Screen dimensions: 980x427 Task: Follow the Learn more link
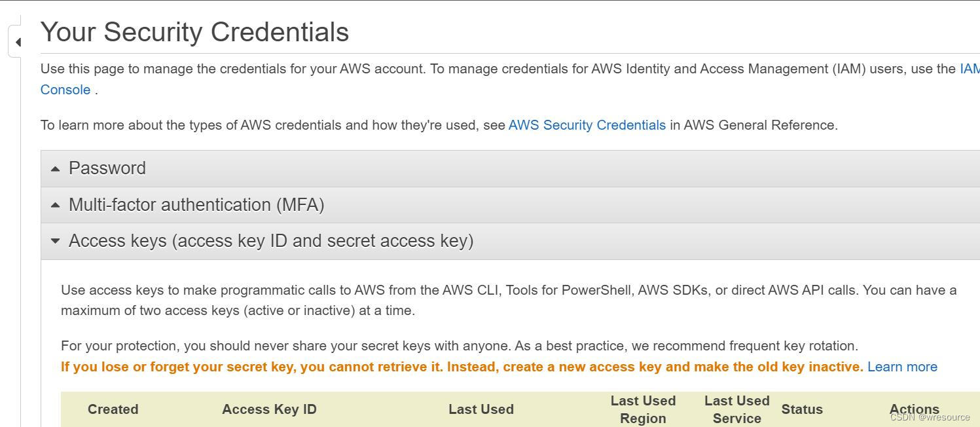pyautogui.click(x=902, y=367)
